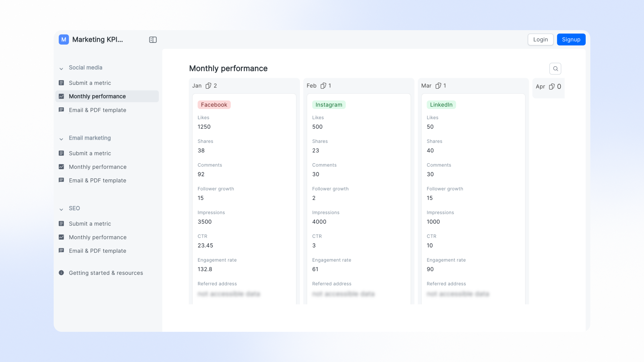The width and height of the screenshot is (644, 362).
Task: Click the Login button
Action: [540, 40]
